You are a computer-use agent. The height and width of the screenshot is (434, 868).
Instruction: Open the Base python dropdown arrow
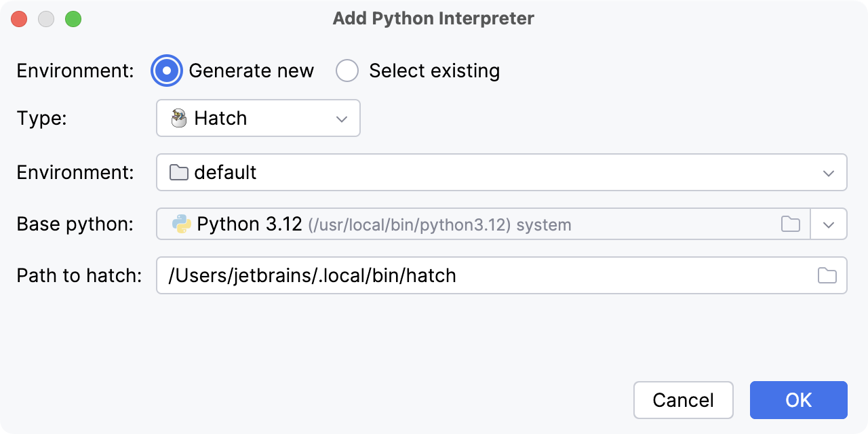pos(829,224)
